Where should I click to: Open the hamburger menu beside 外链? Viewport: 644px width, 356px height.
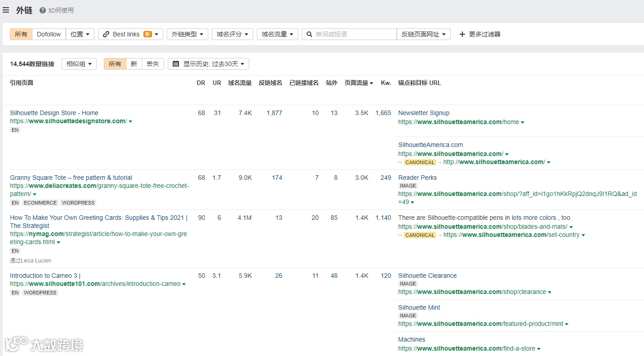6,10
